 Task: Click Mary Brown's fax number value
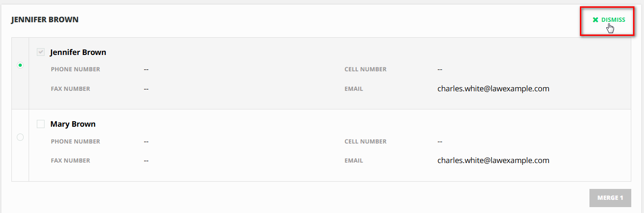tap(146, 161)
